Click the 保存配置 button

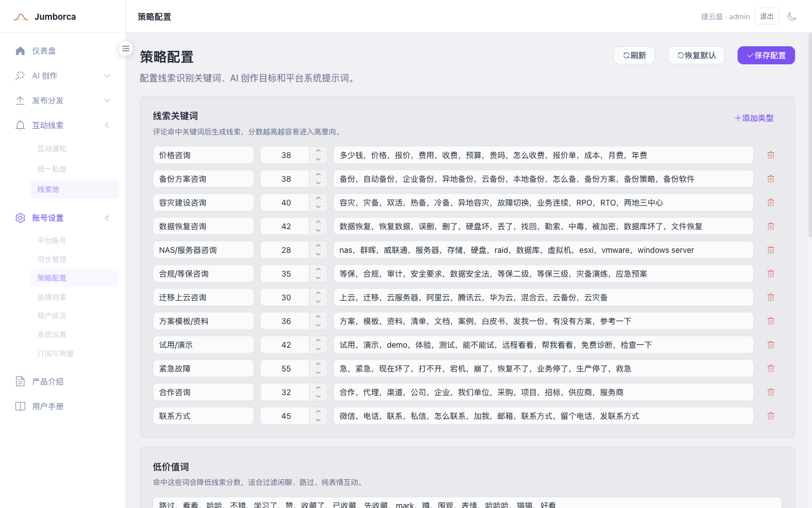766,55
